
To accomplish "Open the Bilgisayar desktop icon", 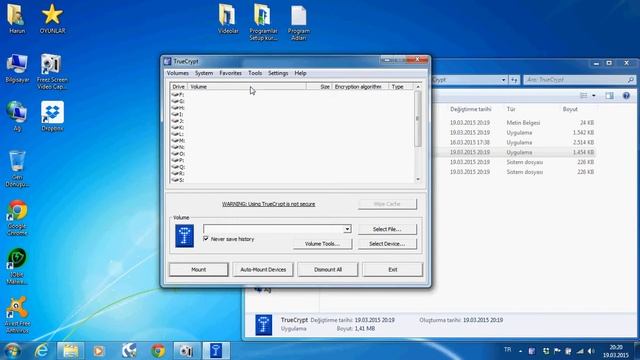I will tap(17, 68).
